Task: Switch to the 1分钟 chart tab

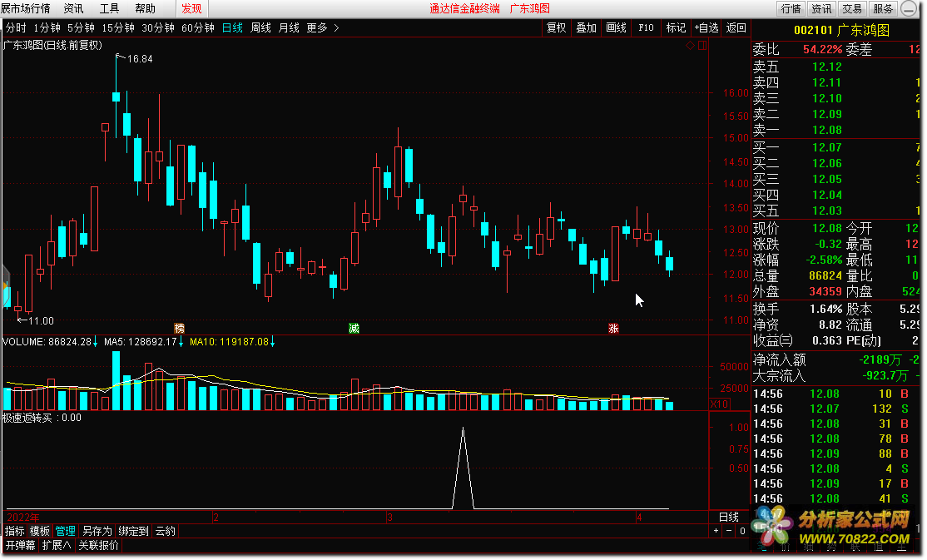Action: pyautogui.click(x=47, y=27)
